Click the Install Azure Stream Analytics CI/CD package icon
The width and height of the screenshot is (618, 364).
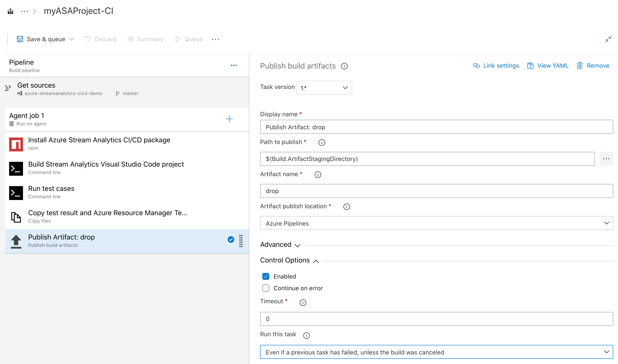click(x=16, y=144)
